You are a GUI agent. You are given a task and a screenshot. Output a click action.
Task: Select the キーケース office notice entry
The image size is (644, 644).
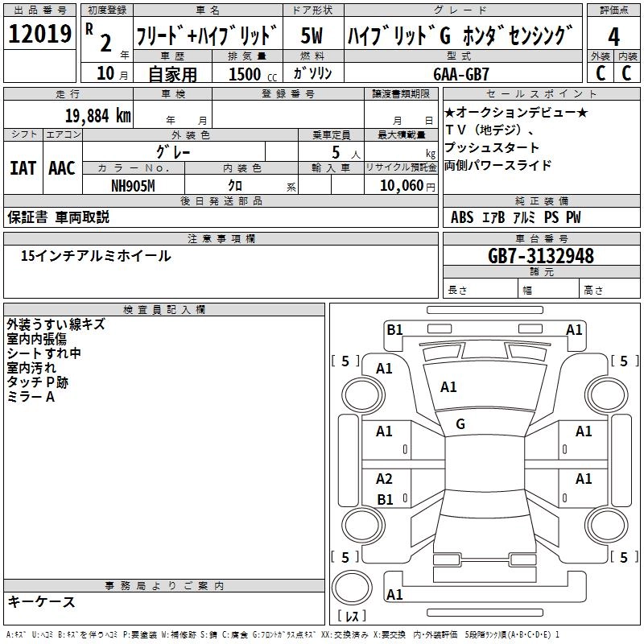click(41, 601)
